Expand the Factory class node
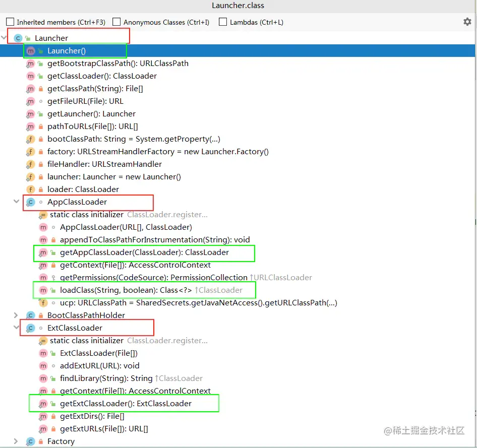 click(16, 441)
